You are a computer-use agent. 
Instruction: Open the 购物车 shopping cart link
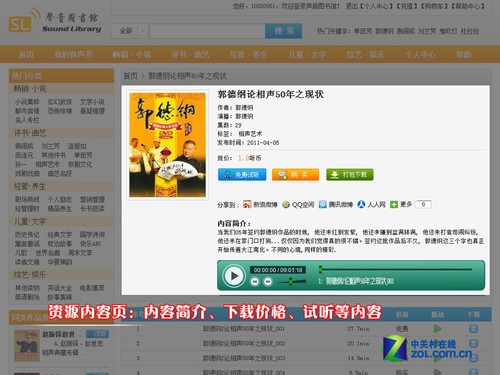435,6
